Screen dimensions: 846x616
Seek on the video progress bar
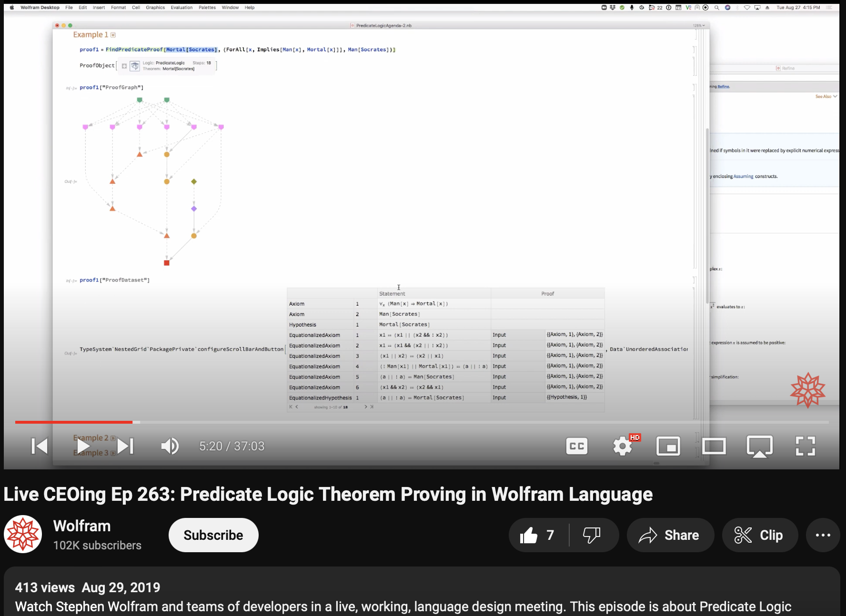tap(422, 422)
